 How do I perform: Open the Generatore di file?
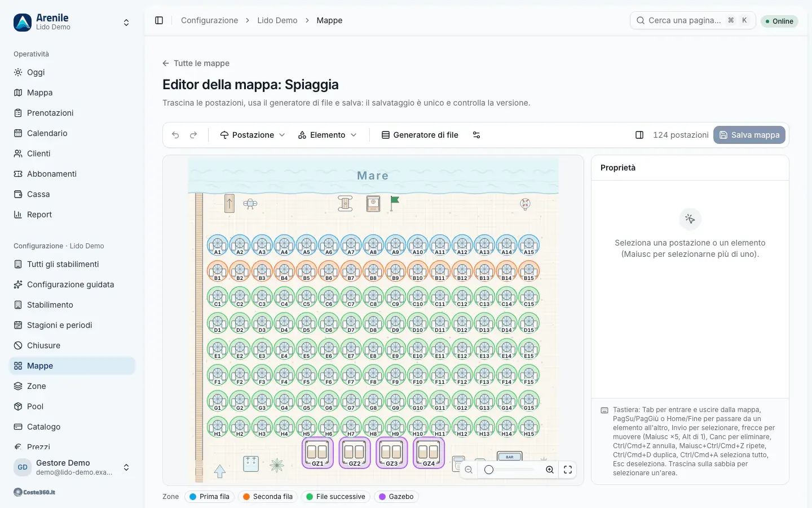pos(420,135)
